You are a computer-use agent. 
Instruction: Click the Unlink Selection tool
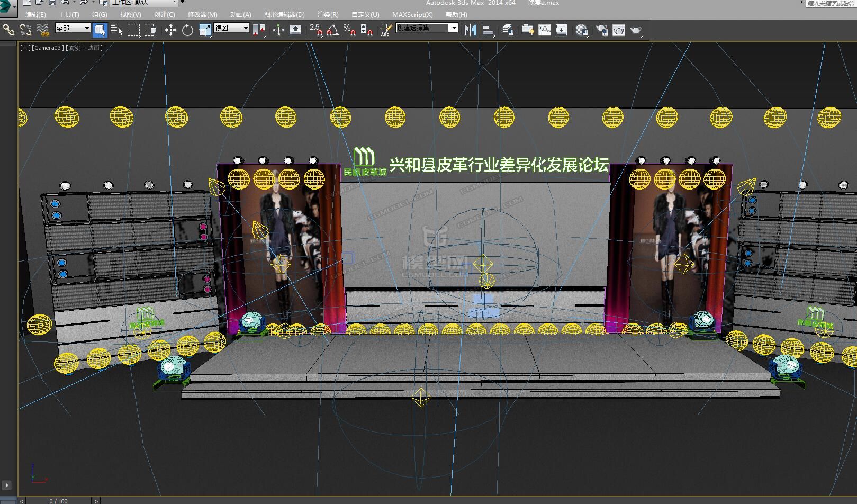[x=25, y=30]
